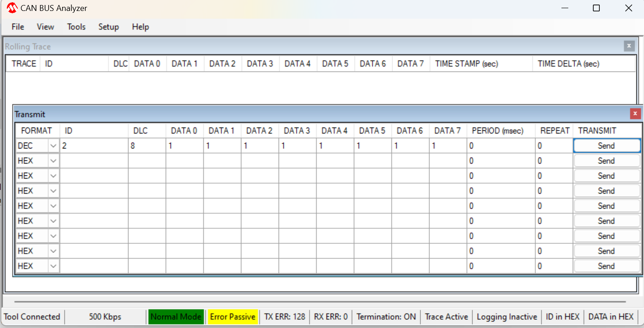Image resolution: width=644 pixels, height=328 pixels.
Task: Click the TIME STAMP (sec) column header
Action: coord(481,64)
